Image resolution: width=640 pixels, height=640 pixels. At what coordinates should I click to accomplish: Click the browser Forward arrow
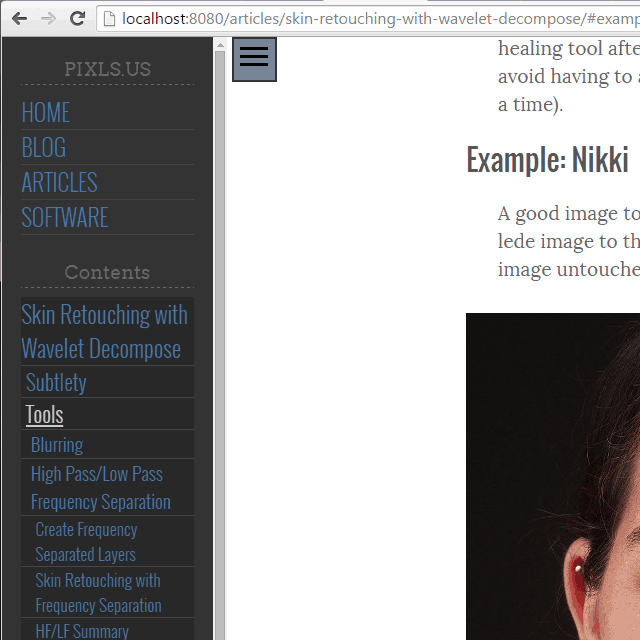(x=48, y=18)
